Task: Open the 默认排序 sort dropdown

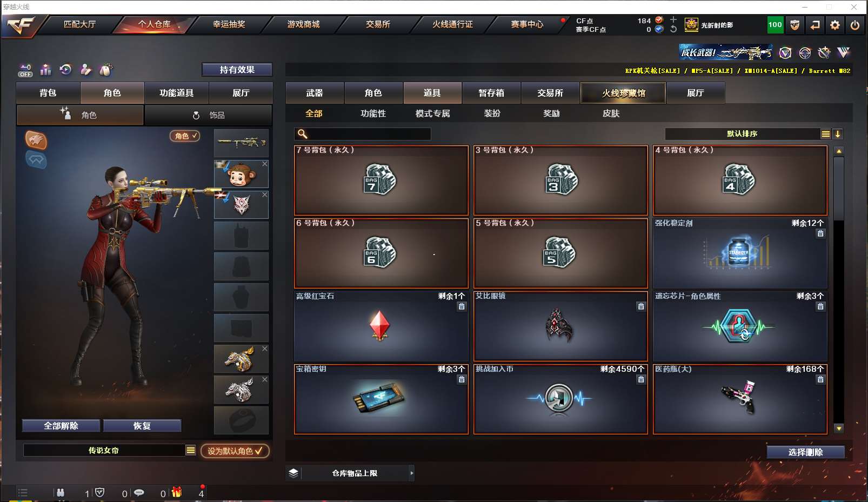Action: [x=742, y=133]
